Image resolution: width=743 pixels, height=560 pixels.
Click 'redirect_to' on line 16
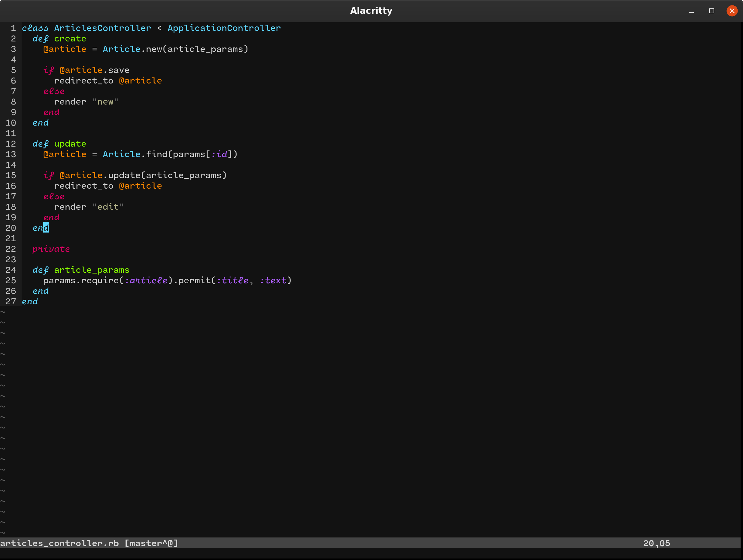(x=83, y=186)
